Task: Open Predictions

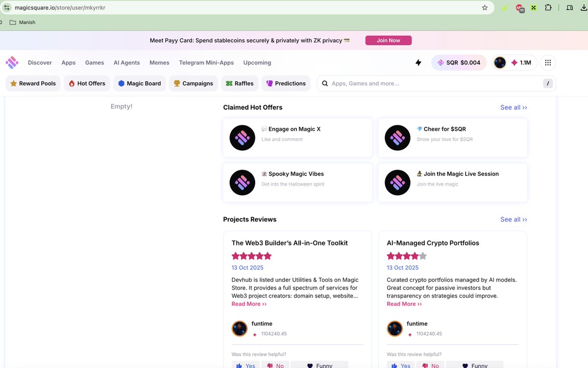Action: [286, 83]
